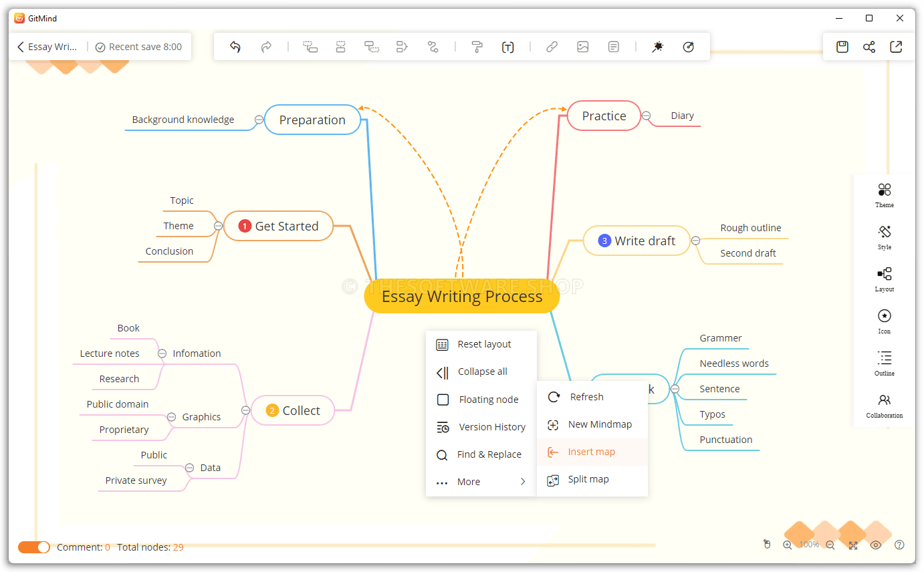This screenshot has height=572, width=924.
Task: Collapse the Data subnode's children
Action: [x=189, y=468]
